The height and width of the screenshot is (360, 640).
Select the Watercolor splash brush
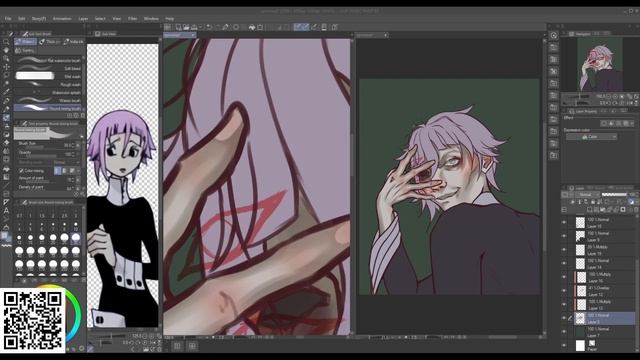[x=48, y=92]
